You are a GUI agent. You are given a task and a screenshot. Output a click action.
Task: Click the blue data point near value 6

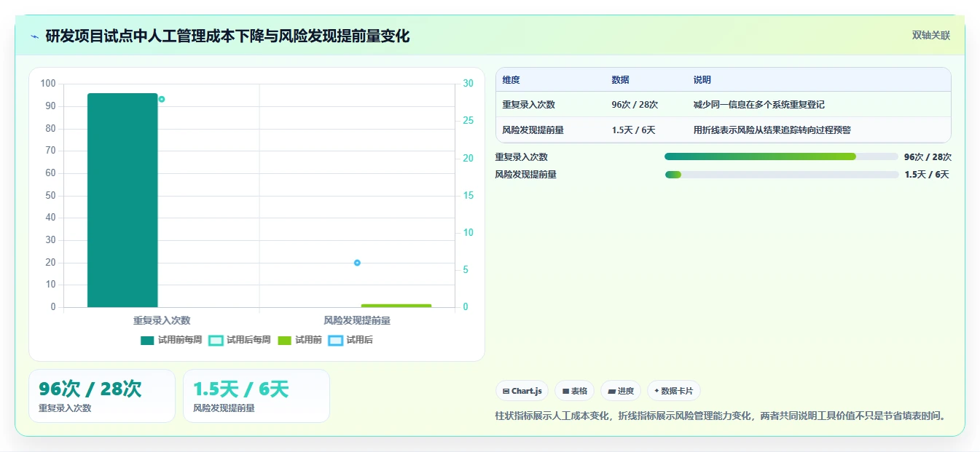[x=357, y=263]
